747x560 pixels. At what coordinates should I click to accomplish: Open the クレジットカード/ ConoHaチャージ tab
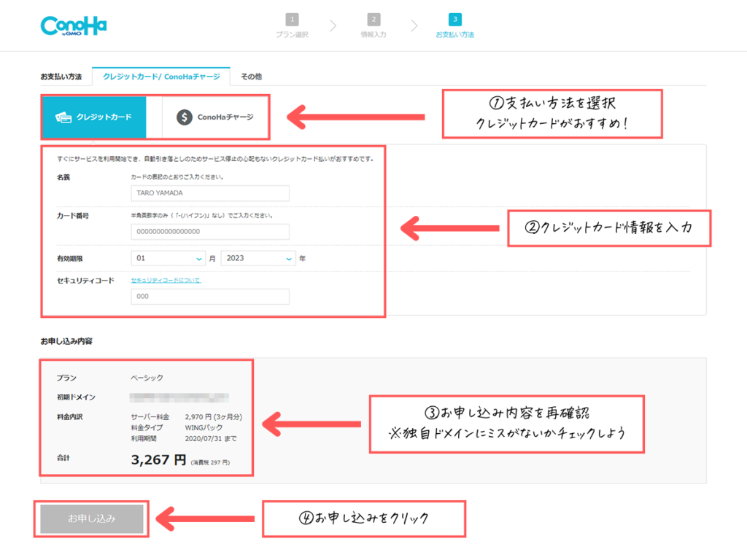tap(161, 77)
